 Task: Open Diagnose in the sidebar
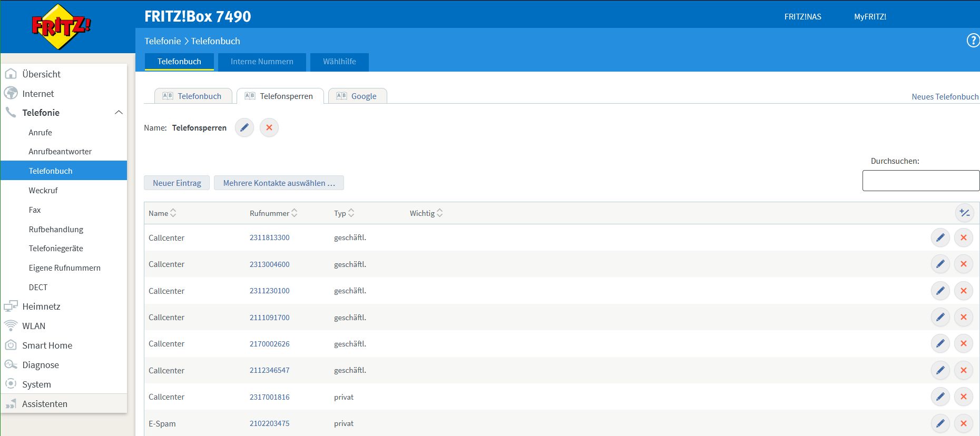tap(64, 365)
